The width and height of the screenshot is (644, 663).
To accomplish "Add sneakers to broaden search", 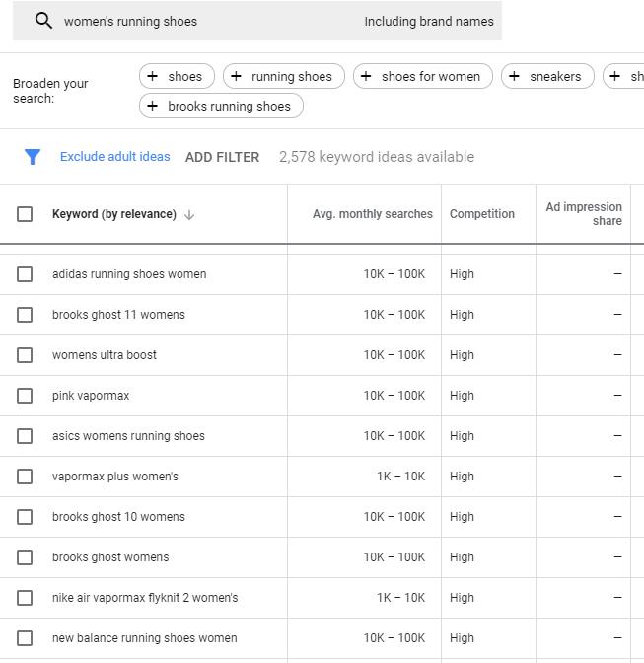I will click(x=547, y=76).
